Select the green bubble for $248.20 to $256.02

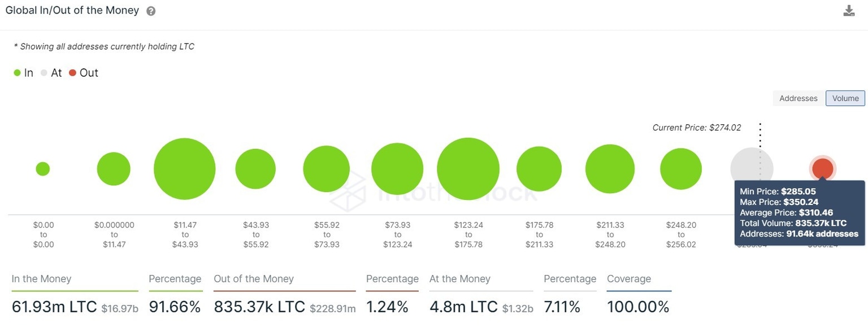click(681, 168)
